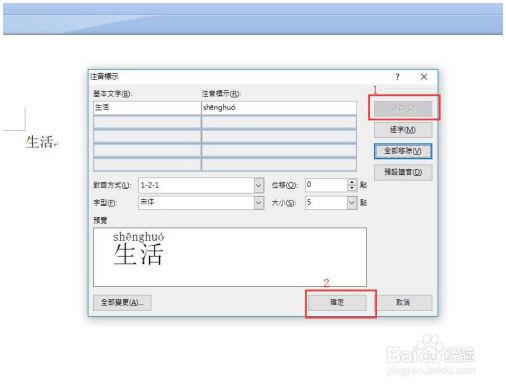The image size is (506, 391).
Task: Click the ruby text field containing shēnghuó
Action: pyautogui.click(x=279, y=108)
